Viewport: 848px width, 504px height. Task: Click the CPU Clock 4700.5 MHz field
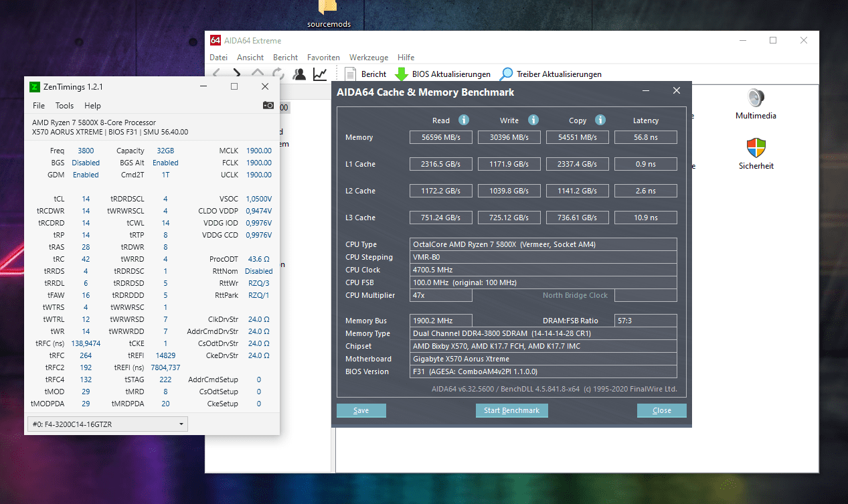(x=543, y=270)
